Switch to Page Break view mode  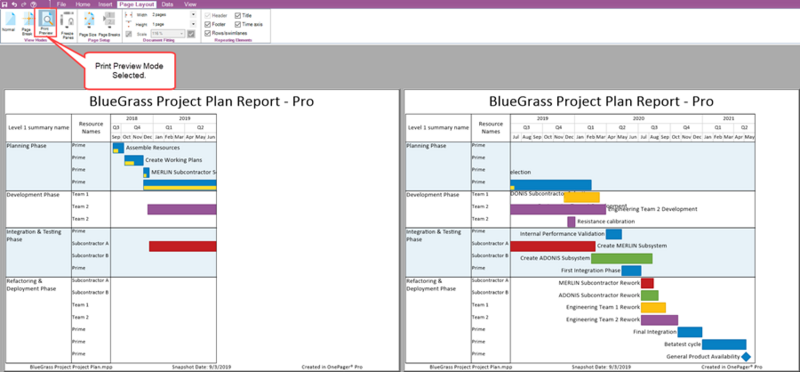tap(27, 24)
